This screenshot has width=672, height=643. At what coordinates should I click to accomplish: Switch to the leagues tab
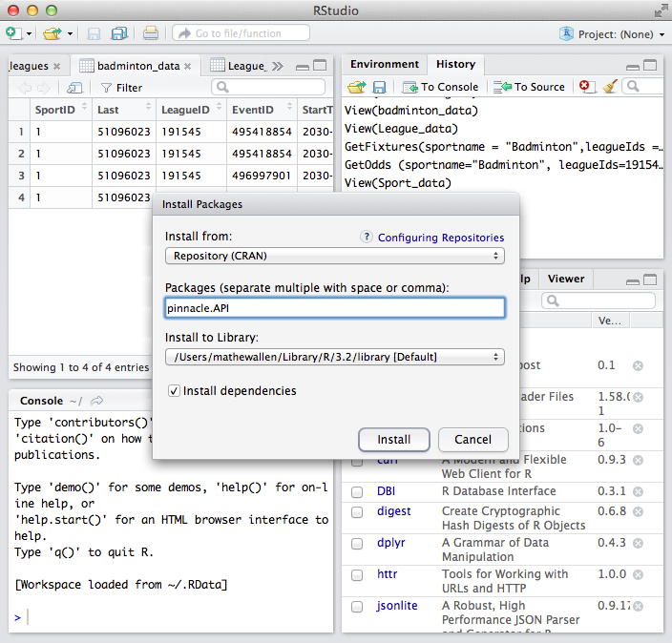click(29, 66)
